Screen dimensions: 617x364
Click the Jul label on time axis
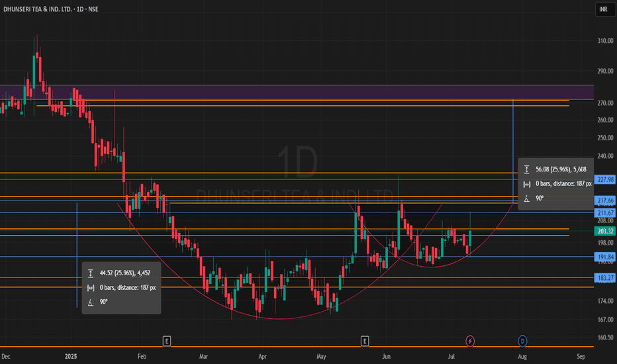click(451, 356)
